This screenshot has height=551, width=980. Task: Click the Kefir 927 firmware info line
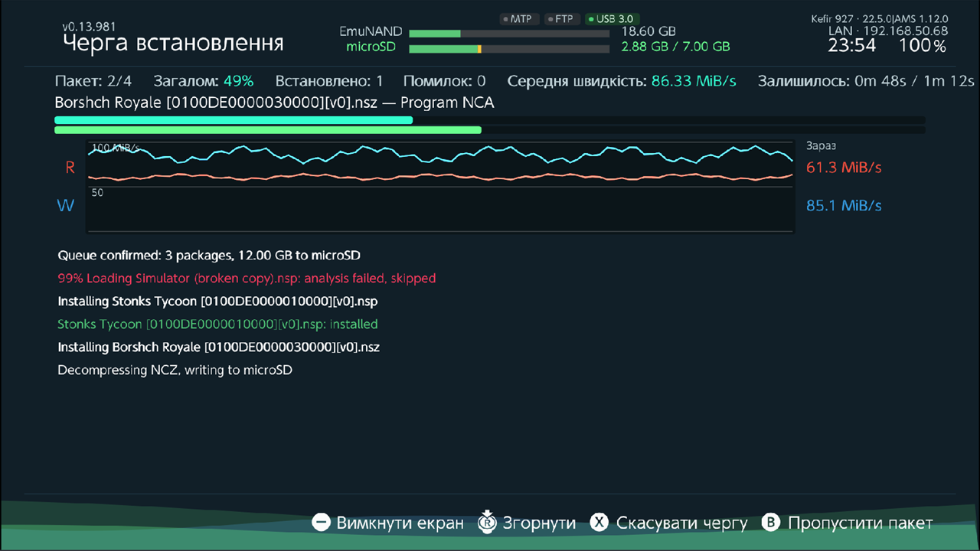point(880,18)
